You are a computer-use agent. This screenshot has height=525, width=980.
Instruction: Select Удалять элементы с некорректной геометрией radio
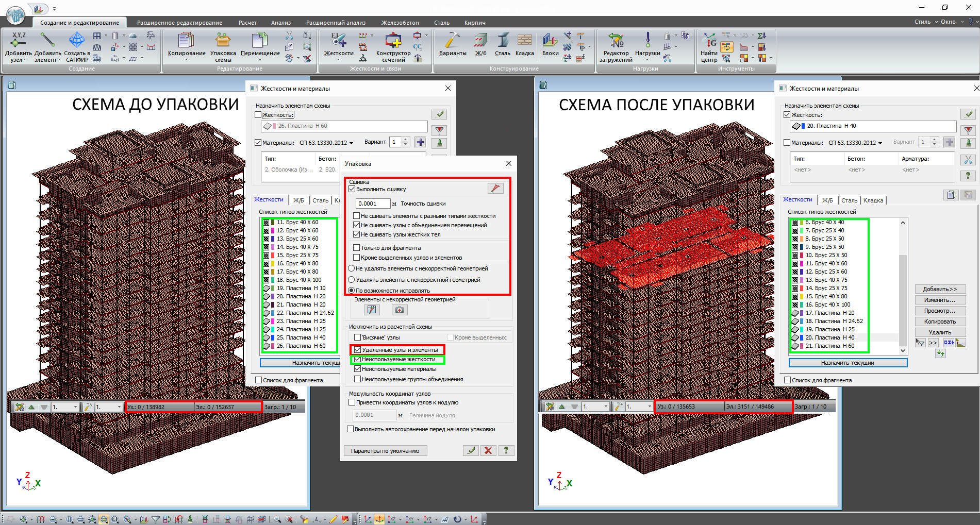coord(352,280)
